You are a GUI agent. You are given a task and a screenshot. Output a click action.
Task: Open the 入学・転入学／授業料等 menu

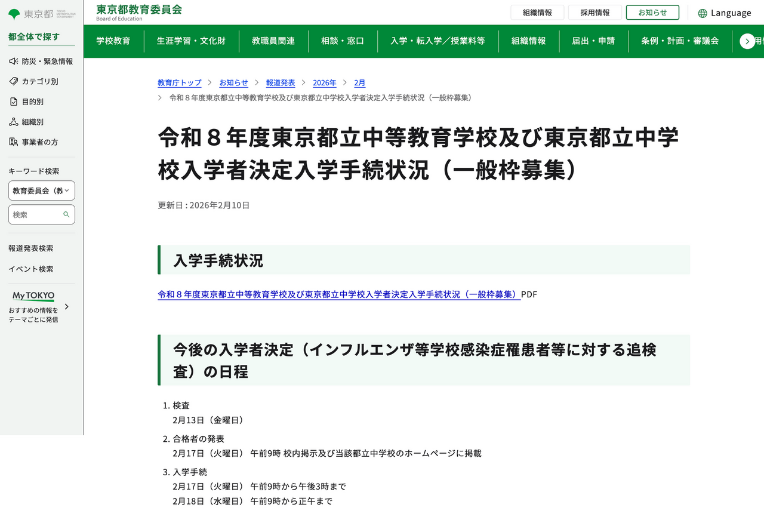[438, 41]
